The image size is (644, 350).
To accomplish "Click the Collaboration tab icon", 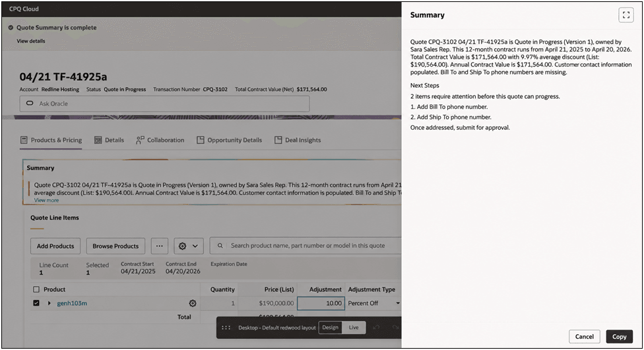I will click(x=140, y=140).
